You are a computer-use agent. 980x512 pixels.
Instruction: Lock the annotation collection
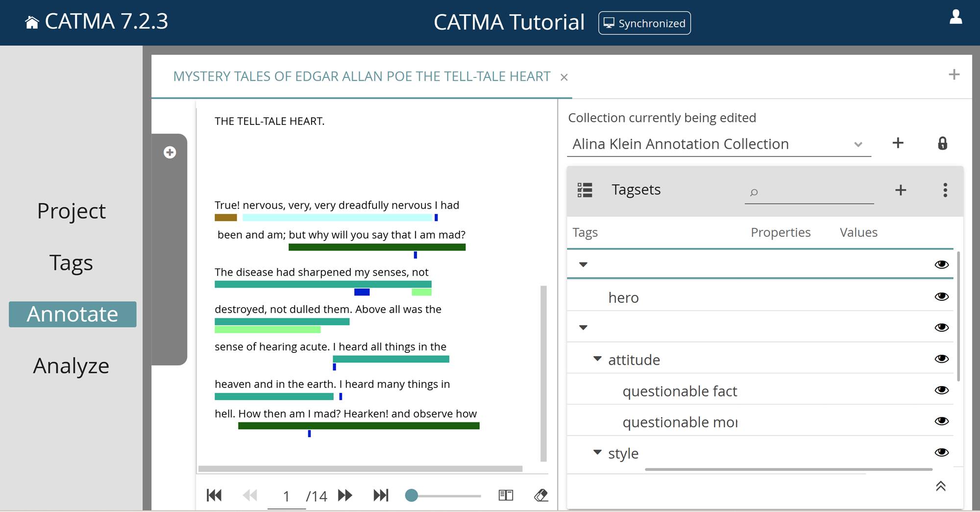(x=942, y=143)
